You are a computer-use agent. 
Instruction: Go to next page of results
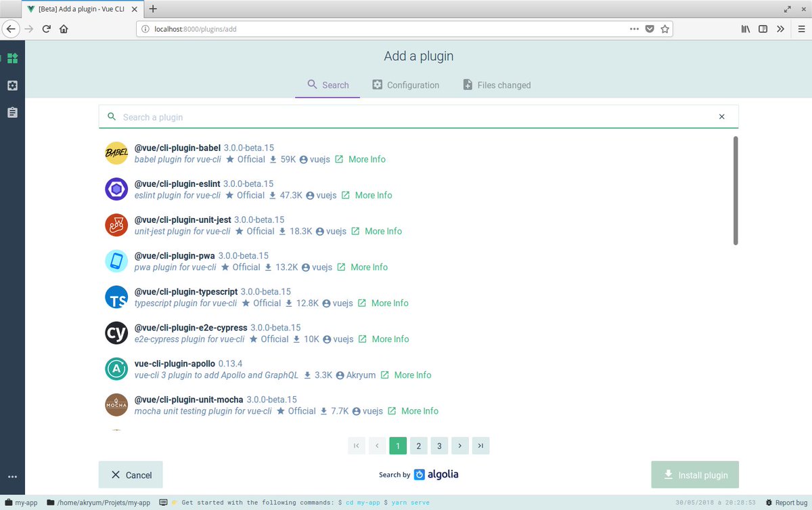tap(460, 446)
